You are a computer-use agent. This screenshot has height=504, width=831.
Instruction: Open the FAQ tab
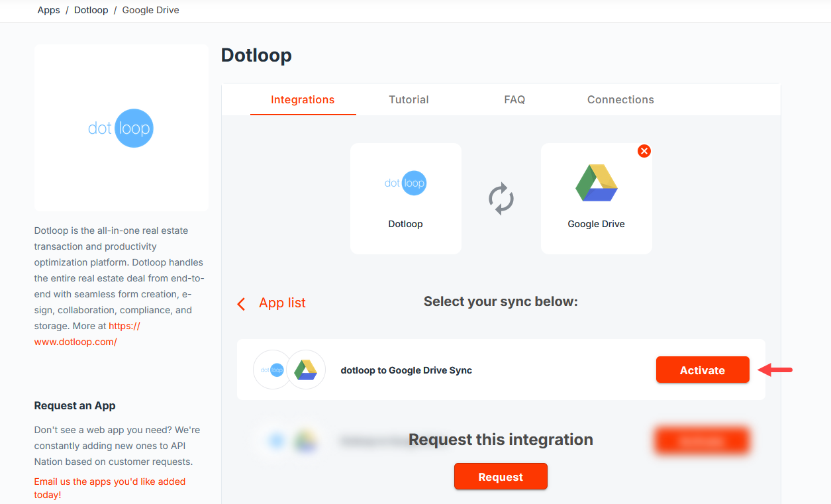pos(514,99)
